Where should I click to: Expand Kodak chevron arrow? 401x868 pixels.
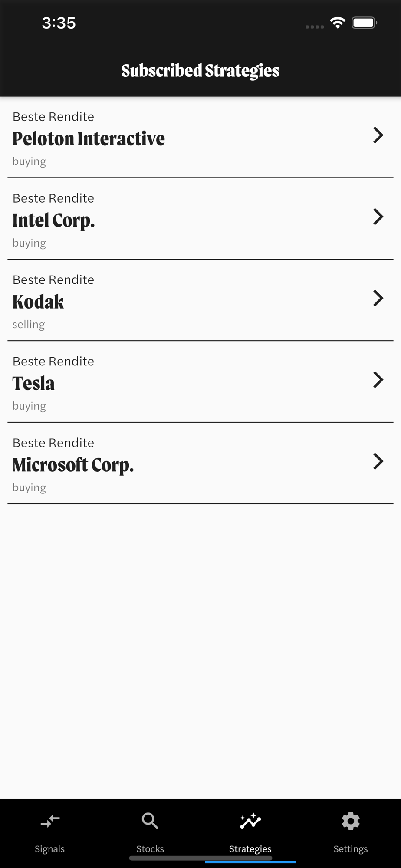pos(378,298)
